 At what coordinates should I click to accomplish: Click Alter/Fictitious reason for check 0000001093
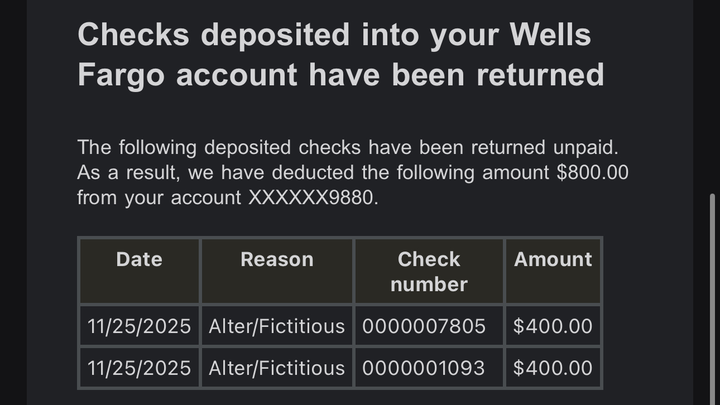click(x=277, y=368)
